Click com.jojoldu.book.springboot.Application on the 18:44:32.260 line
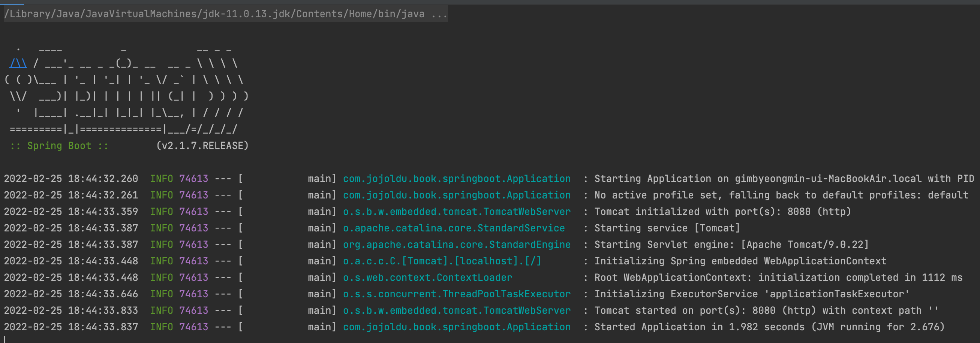Image resolution: width=980 pixels, height=343 pixels. [457, 179]
